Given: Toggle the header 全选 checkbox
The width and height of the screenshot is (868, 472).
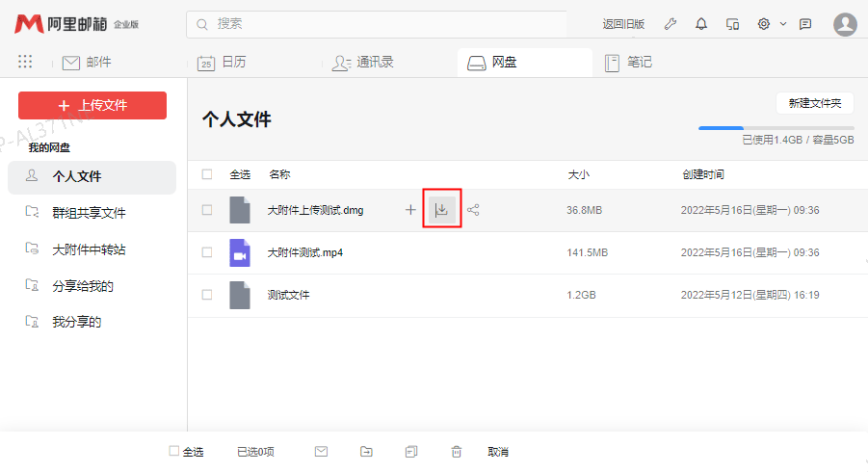Looking at the screenshot, I should (207, 174).
